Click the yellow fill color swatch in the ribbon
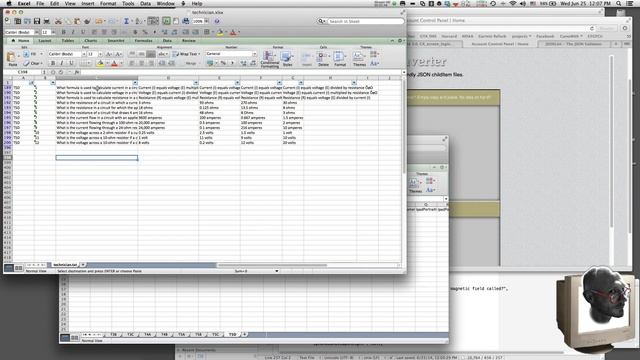 [x=100, y=63]
